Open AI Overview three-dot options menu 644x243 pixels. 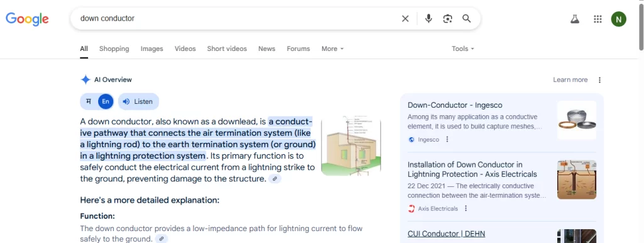coord(599,80)
